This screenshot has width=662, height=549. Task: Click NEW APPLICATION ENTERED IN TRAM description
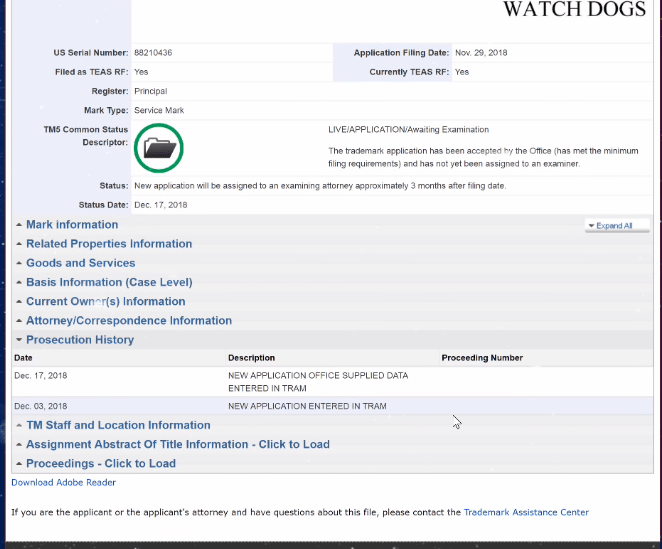pos(307,406)
